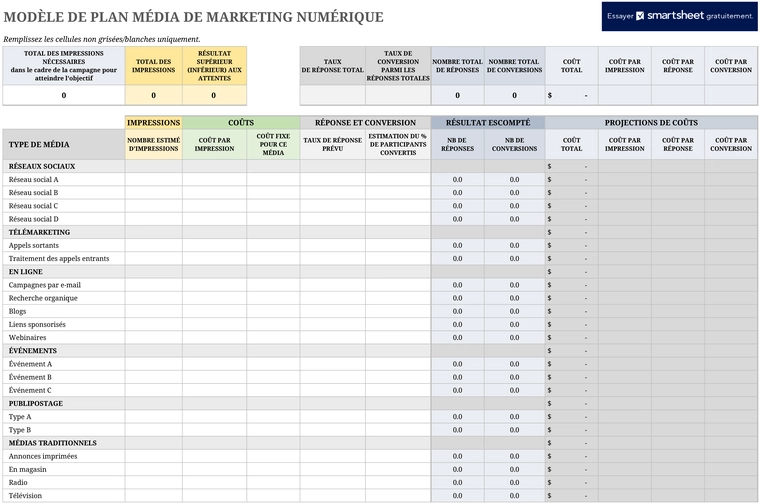
Task: Select 'Traitement des appels entrants' row label
Action: pos(59,258)
